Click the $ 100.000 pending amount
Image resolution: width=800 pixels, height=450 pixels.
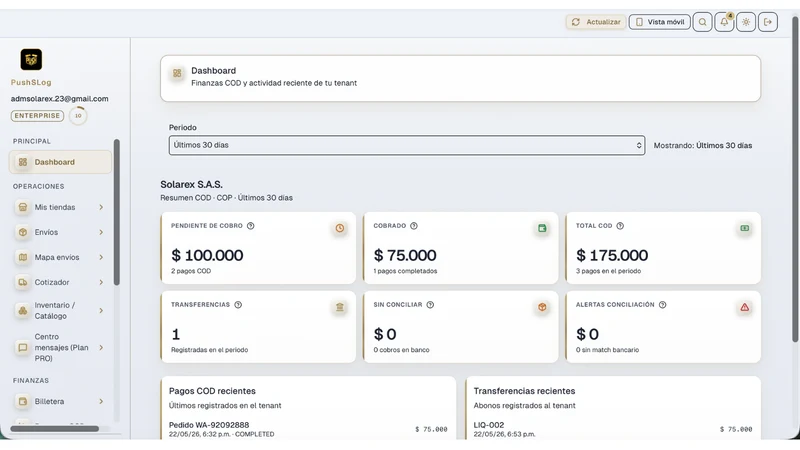(x=207, y=255)
